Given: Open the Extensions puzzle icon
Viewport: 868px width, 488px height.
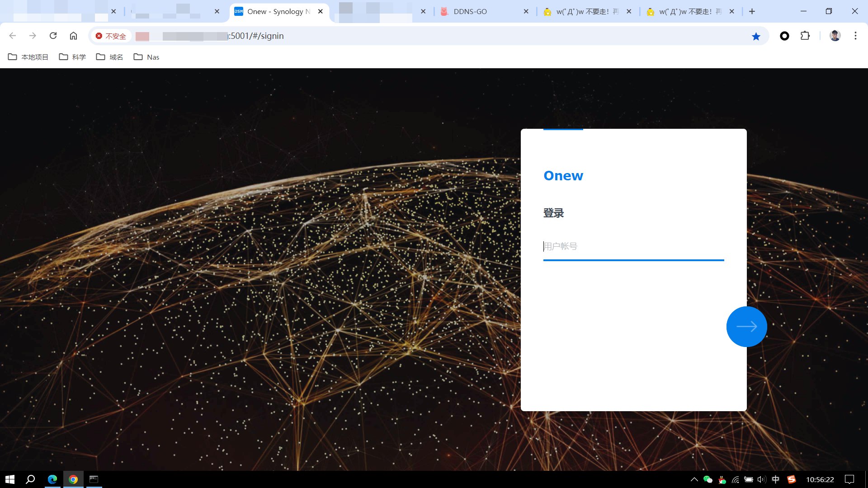Looking at the screenshot, I should click(x=805, y=36).
